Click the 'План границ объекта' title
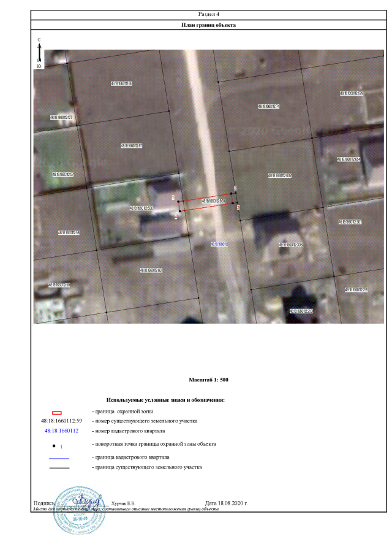Viewport: 392px width, 555px height. [209, 25]
